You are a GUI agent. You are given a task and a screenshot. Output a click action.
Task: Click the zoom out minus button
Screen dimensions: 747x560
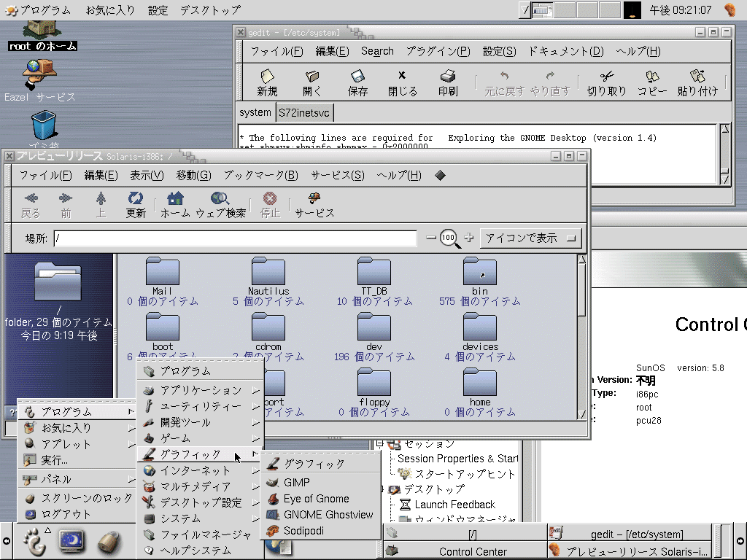(430, 238)
